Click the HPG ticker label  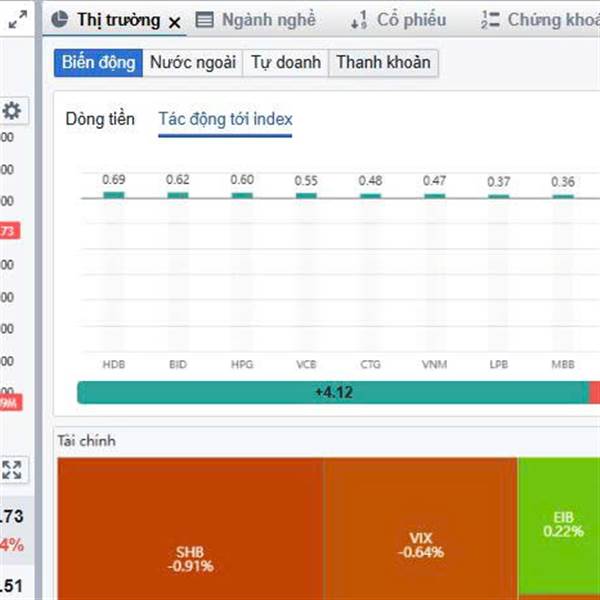click(242, 364)
